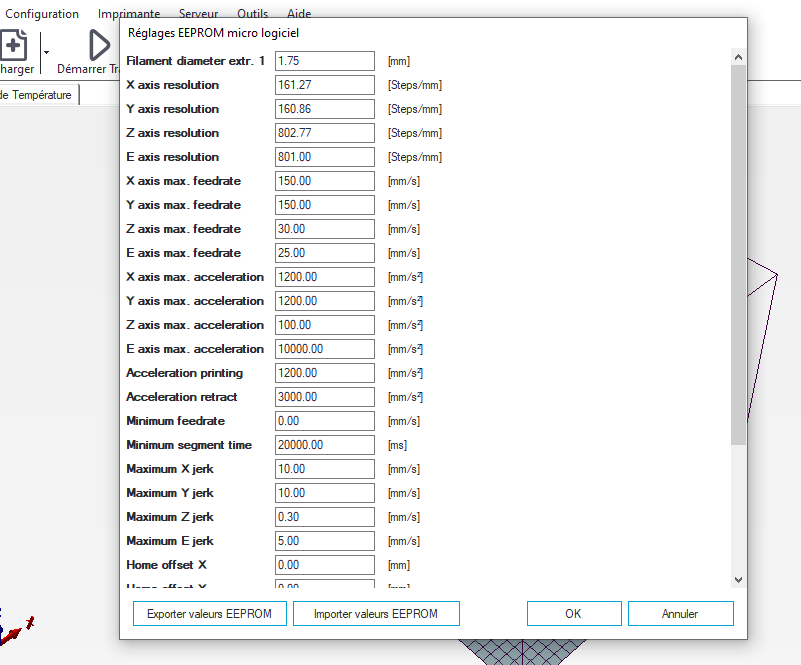This screenshot has height=665, width=801.
Task: Cancel dialog with Annuler button
Action: [x=680, y=613]
